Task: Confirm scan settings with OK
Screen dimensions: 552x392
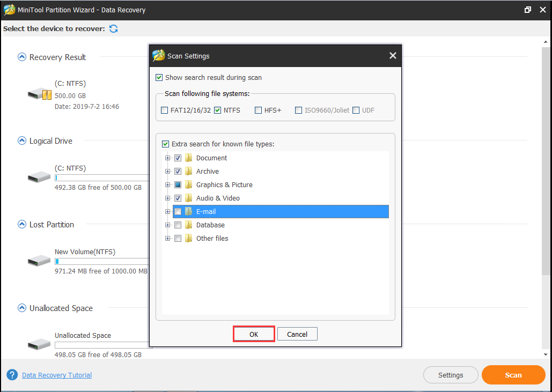Action: pyautogui.click(x=254, y=334)
